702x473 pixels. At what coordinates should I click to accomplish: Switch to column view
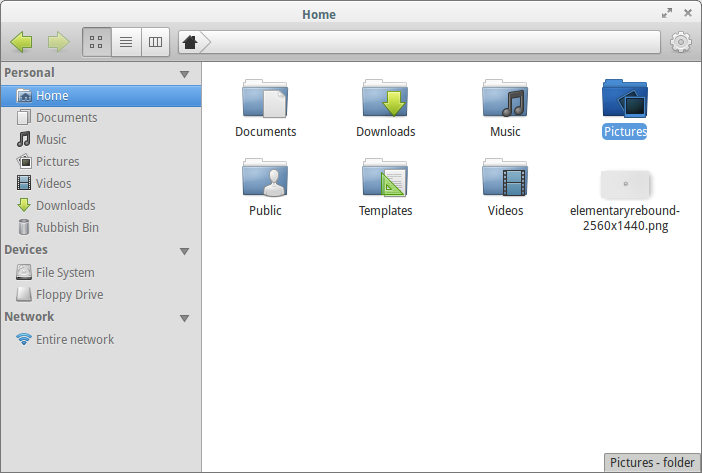(155, 42)
